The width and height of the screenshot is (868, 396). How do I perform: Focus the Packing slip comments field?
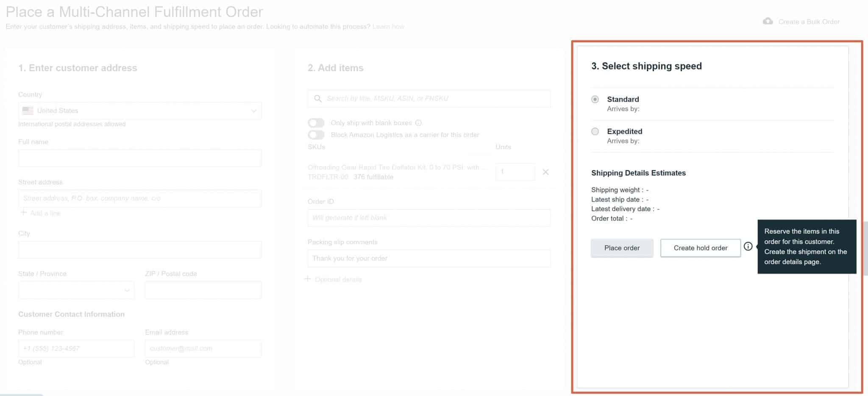tap(429, 258)
